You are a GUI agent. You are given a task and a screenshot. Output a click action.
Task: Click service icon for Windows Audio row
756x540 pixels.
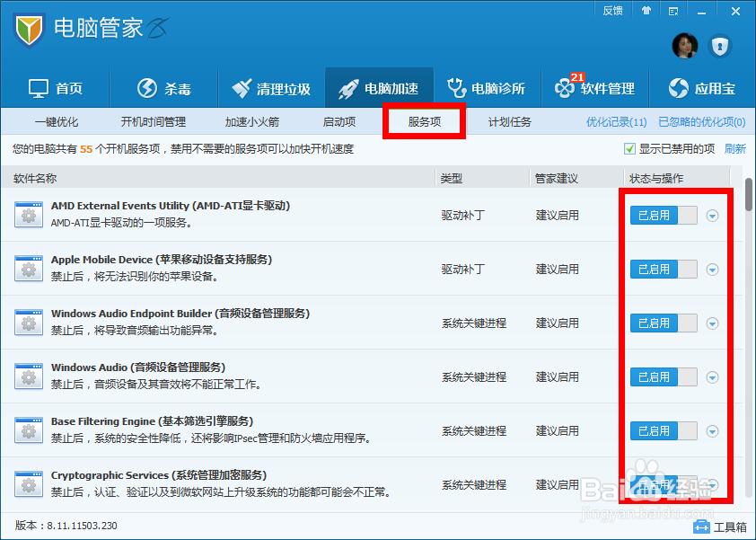point(29,376)
